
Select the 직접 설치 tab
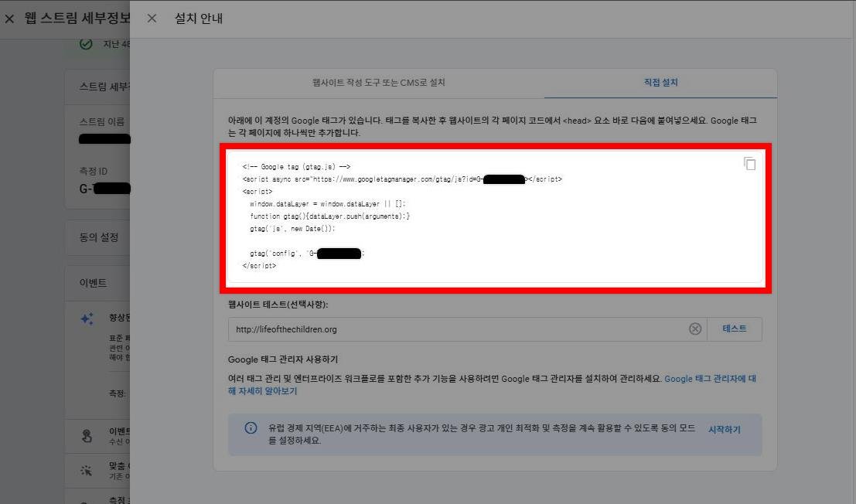660,83
